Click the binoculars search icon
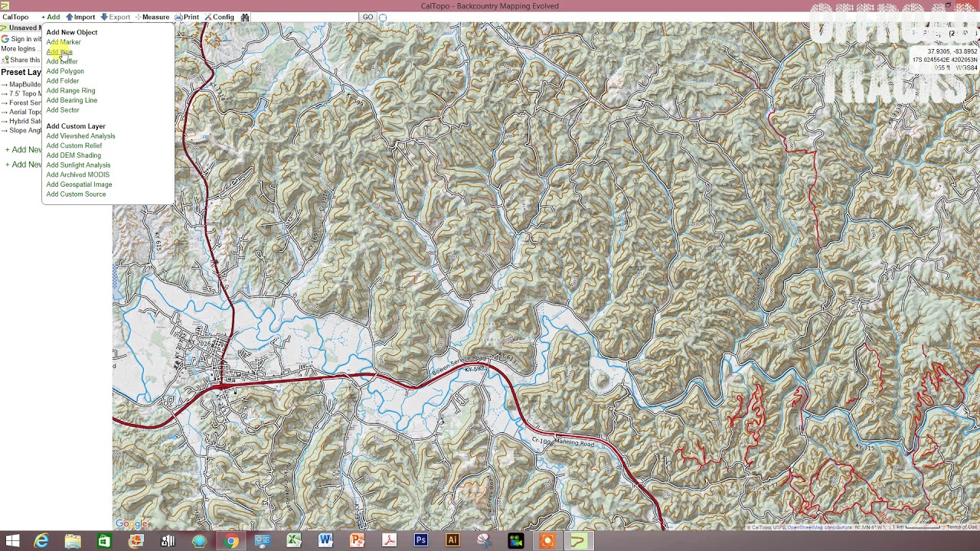The image size is (980, 551). (x=245, y=17)
